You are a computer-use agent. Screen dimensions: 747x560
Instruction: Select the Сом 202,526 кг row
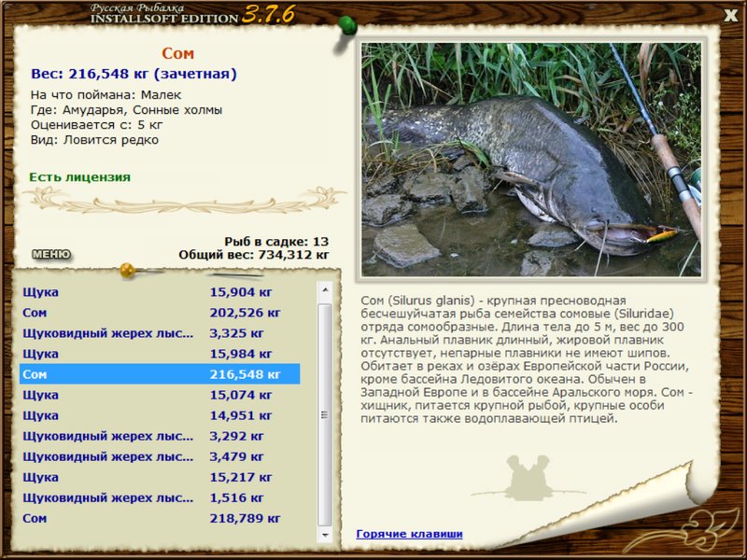point(160,313)
